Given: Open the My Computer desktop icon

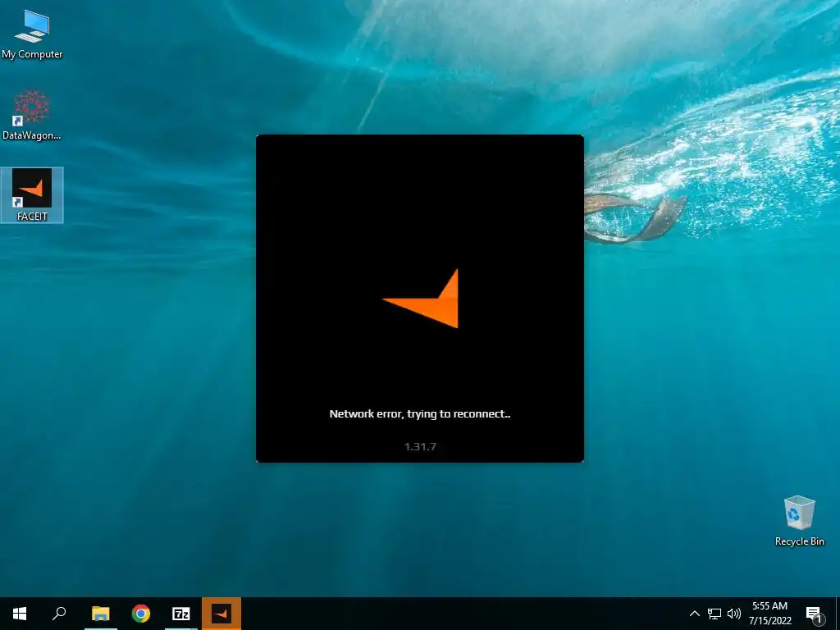Looking at the screenshot, I should (x=32, y=33).
